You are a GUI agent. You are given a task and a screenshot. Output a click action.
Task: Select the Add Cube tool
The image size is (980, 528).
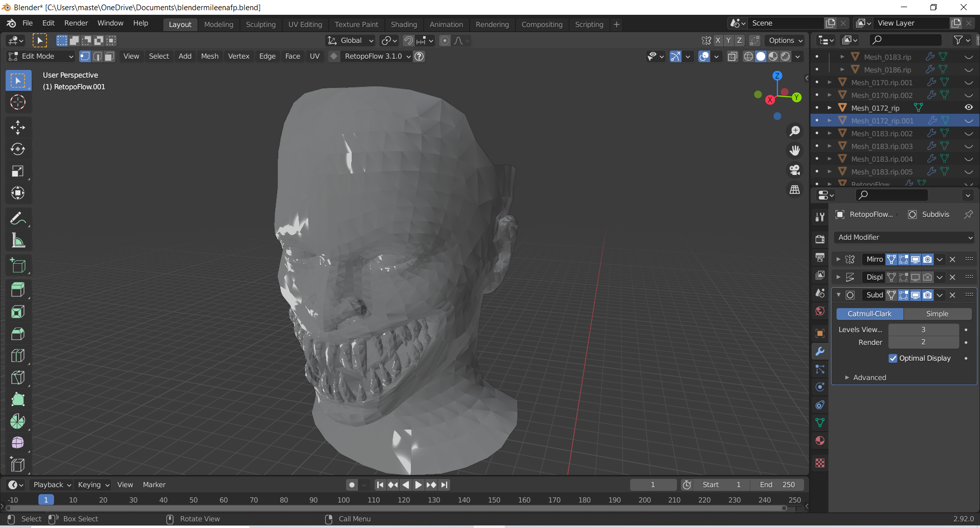click(18, 265)
